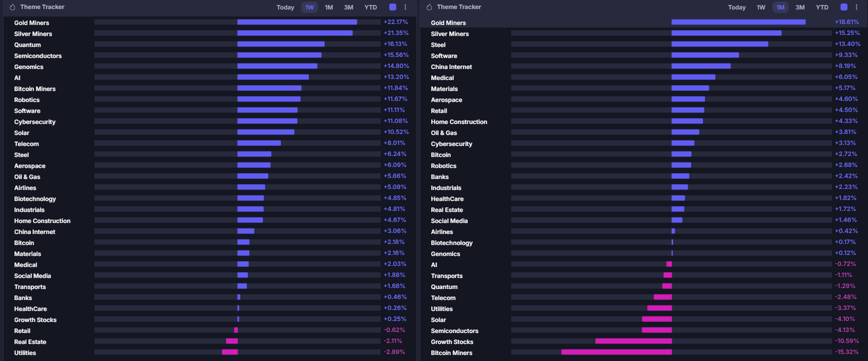Viewport: 868px width, 361px height.
Task: Click Quantum label showing -1.29%
Action: [444, 287]
